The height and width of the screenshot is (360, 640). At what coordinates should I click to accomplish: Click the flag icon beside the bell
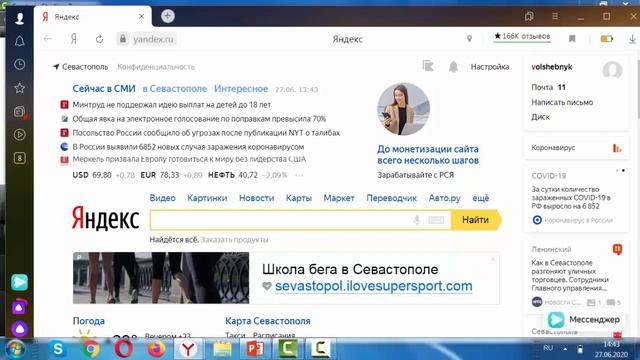(428, 66)
